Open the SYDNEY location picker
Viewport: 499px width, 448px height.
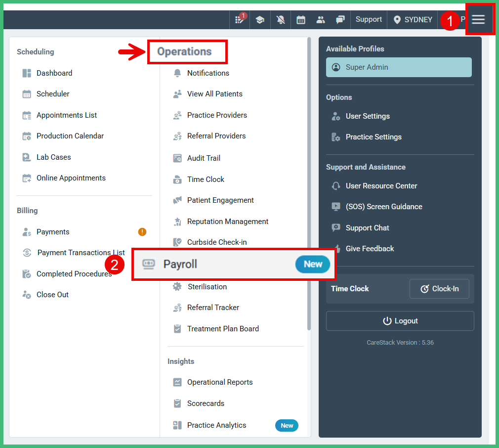[412, 19]
